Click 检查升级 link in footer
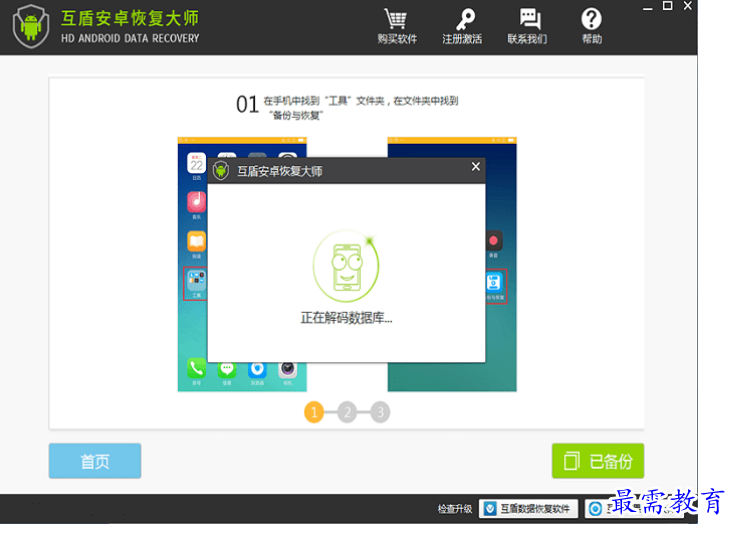The height and width of the screenshot is (533, 733). [455, 509]
